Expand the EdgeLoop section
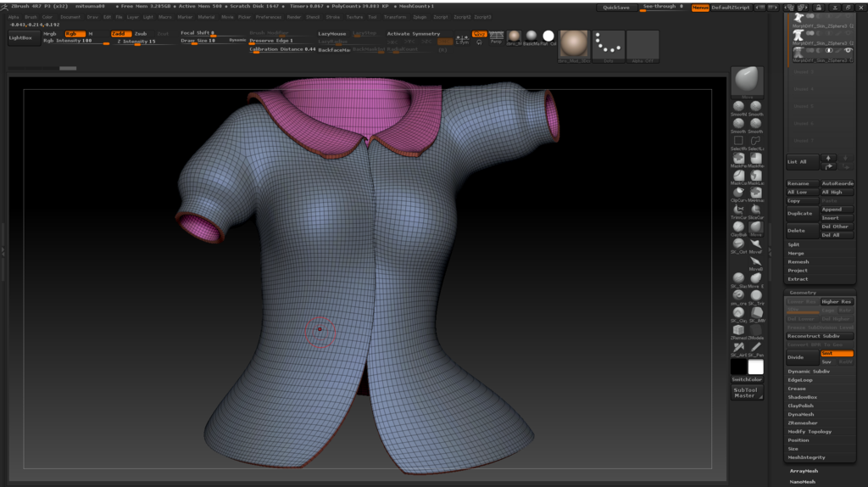 pyautogui.click(x=800, y=380)
